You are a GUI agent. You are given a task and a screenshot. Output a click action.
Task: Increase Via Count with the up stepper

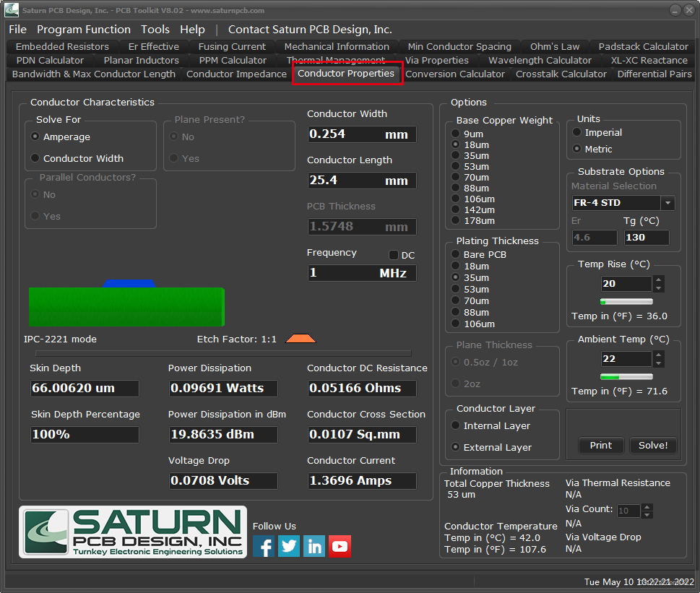click(647, 506)
